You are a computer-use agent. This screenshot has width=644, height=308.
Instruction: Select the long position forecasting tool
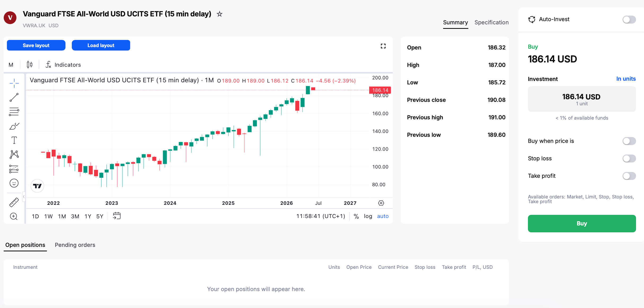pos(14,169)
